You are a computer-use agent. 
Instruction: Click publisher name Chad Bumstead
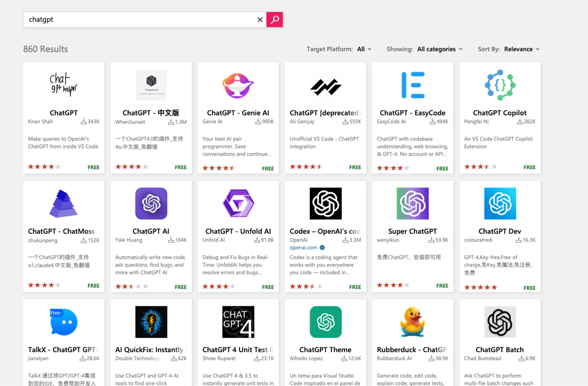click(x=482, y=358)
